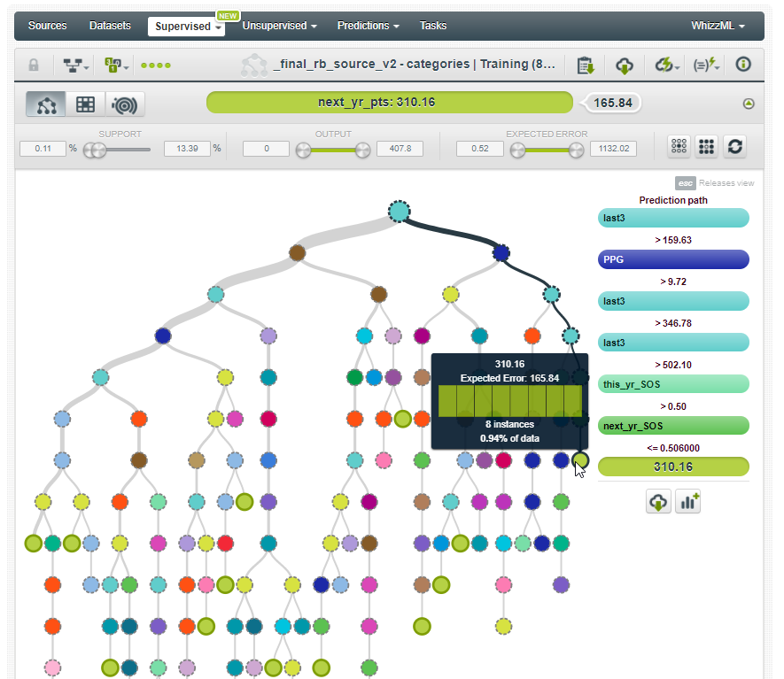The image size is (784, 679).
Task: Click the > 159.63 condition text
Action: pos(673,240)
